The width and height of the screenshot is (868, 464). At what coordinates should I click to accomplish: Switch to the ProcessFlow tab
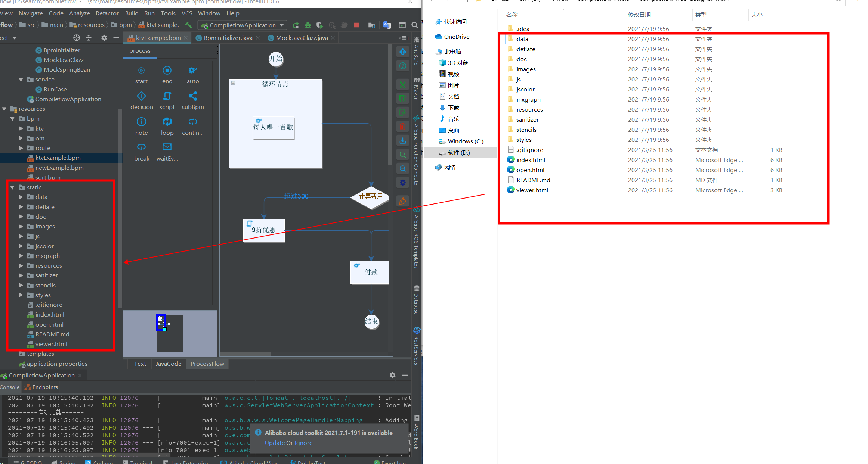pyautogui.click(x=207, y=364)
